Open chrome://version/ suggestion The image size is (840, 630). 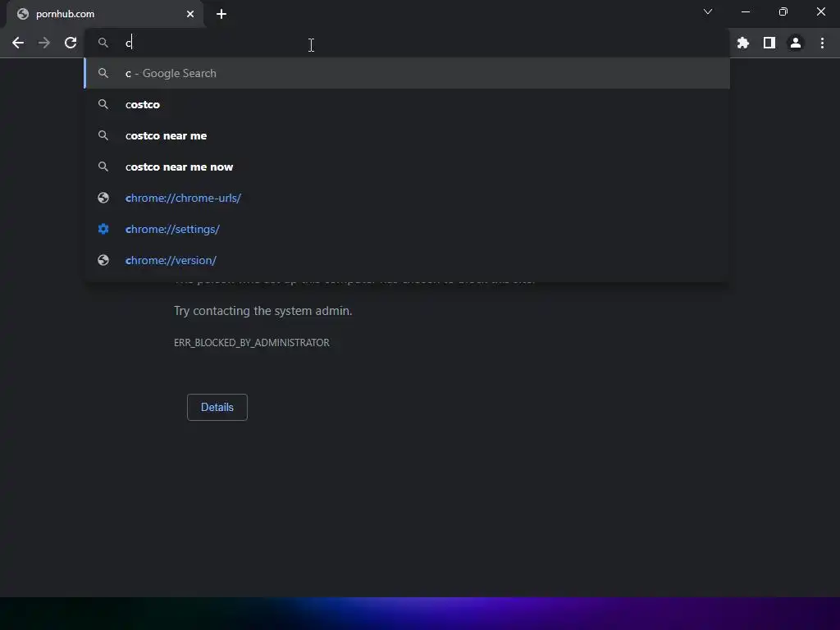pyautogui.click(x=407, y=260)
